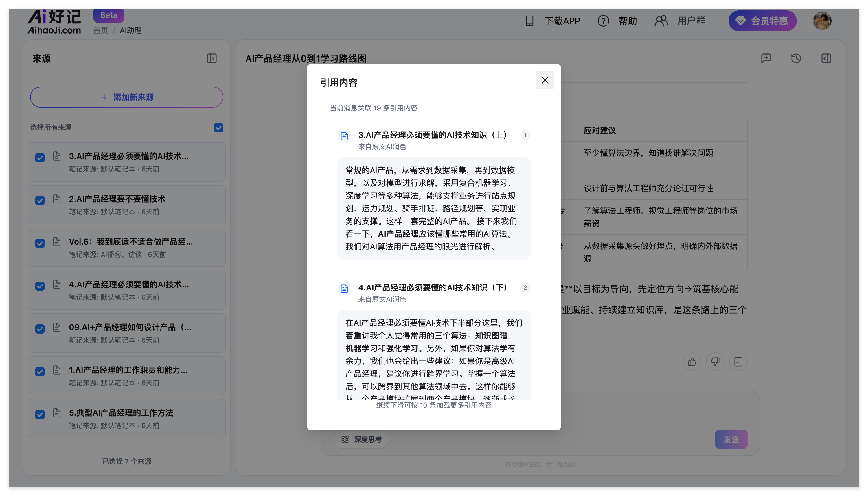868x496 pixels.
Task: Save response as note icon
Action: pyautogui.click(x=738, y=362)
